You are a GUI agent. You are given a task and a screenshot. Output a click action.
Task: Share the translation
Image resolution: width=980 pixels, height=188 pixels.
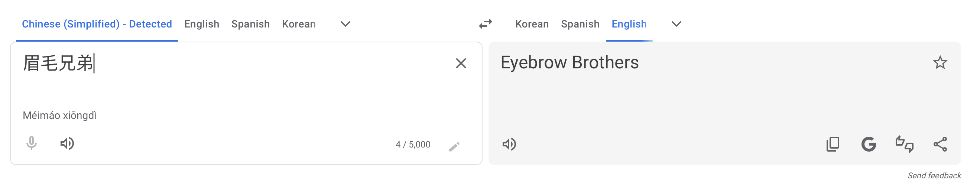pos(940,144)
